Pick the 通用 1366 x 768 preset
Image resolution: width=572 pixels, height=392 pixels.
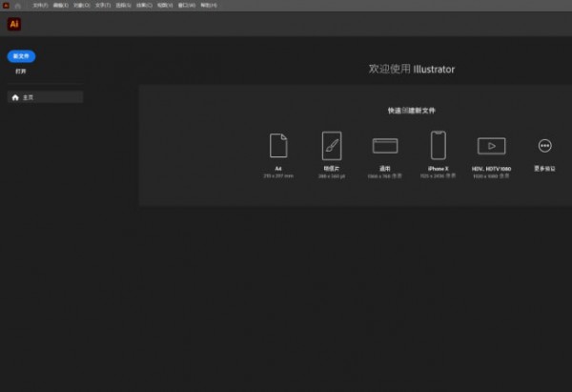coord(385,157)
